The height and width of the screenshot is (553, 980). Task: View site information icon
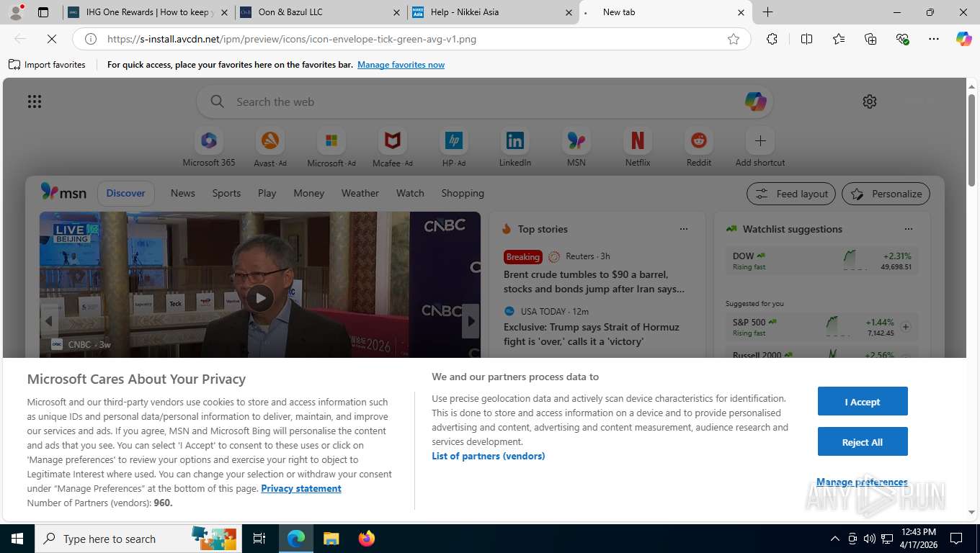91,39
